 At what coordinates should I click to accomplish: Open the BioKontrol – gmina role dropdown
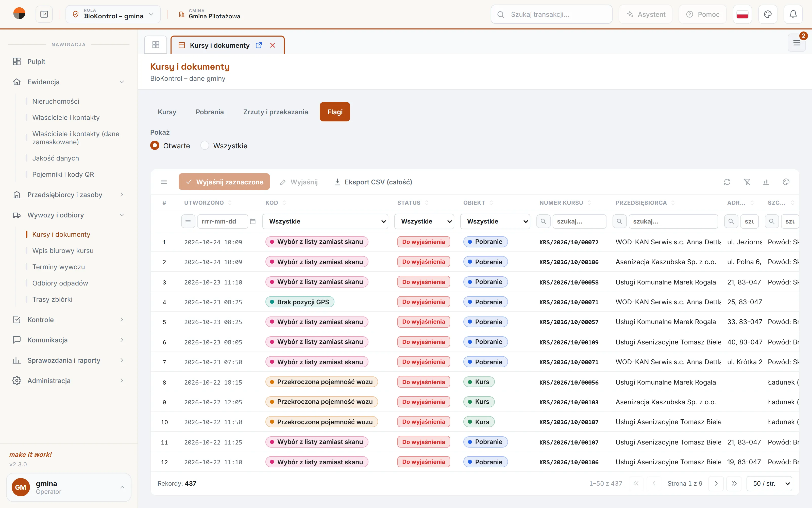[113, 14]
